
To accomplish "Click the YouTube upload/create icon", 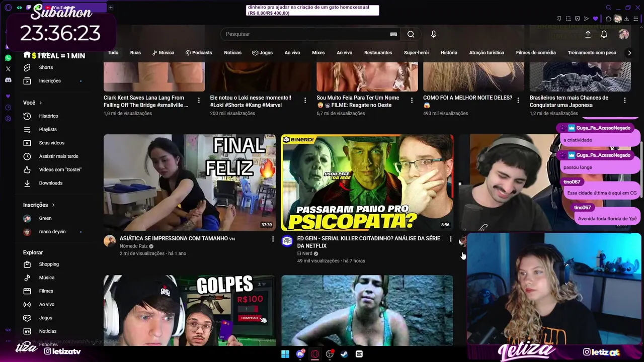I will 588,34.
